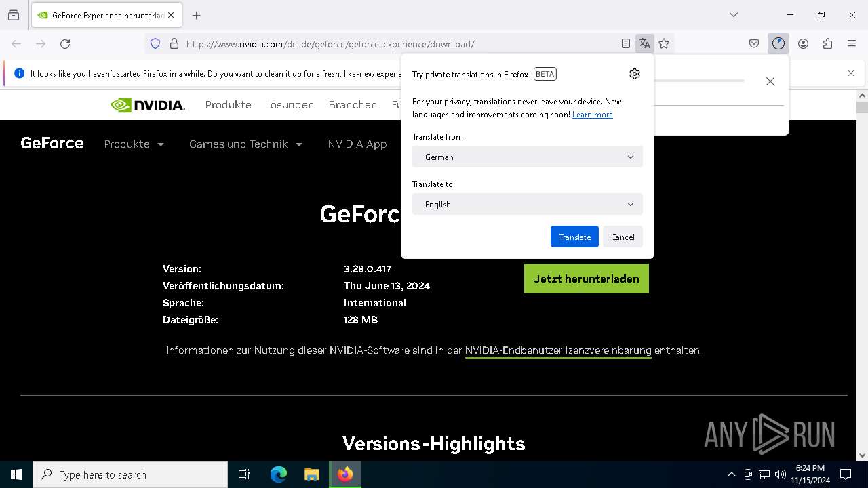The width and height of the screenshot is (868, 488).
Task: Open the volume speaker tray icon
Action: pos(780,474)
